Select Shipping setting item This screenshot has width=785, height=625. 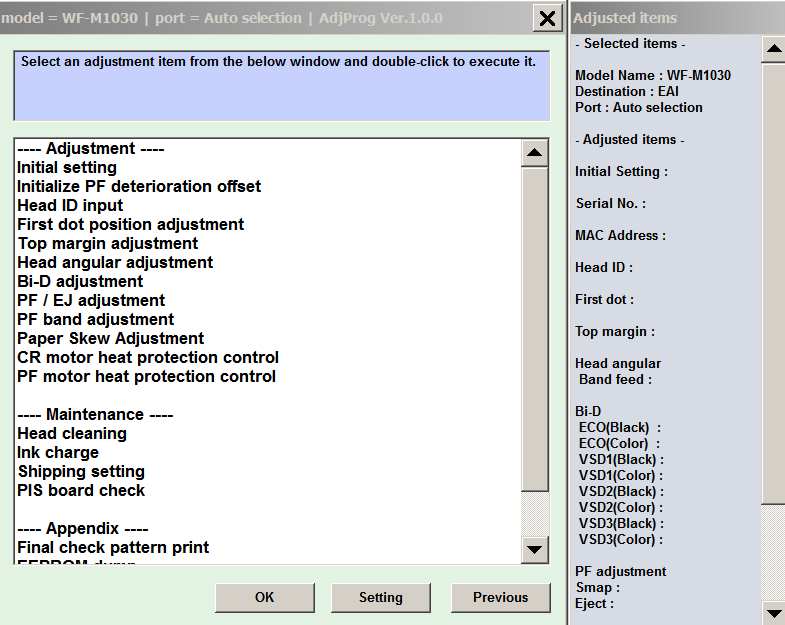coord(81,472)
